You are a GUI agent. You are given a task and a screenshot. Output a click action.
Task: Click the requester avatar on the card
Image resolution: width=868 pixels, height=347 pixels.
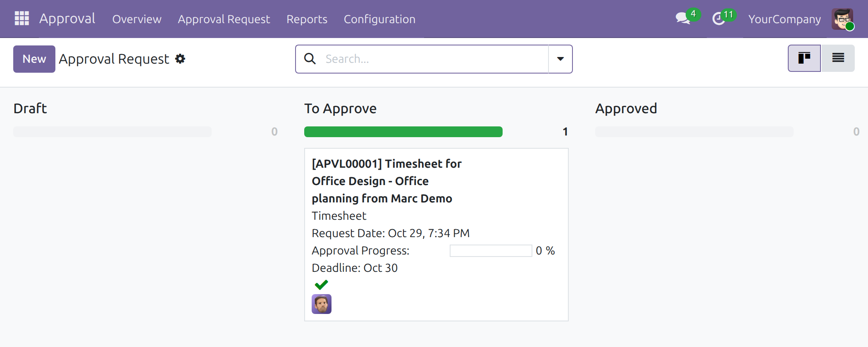click(x=322, y=304)
